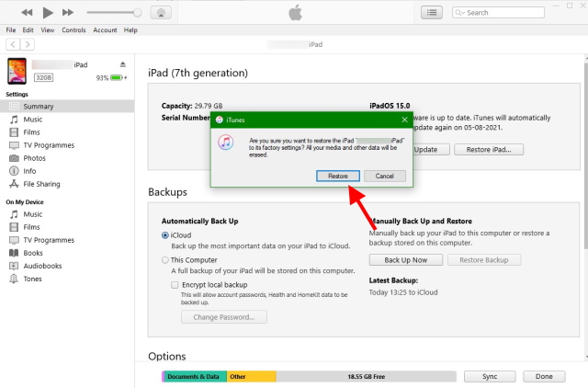This screenshot has height=388, width=588.
Task: Close the iTunes dialog with X
Action: click(x=404, y=120)
